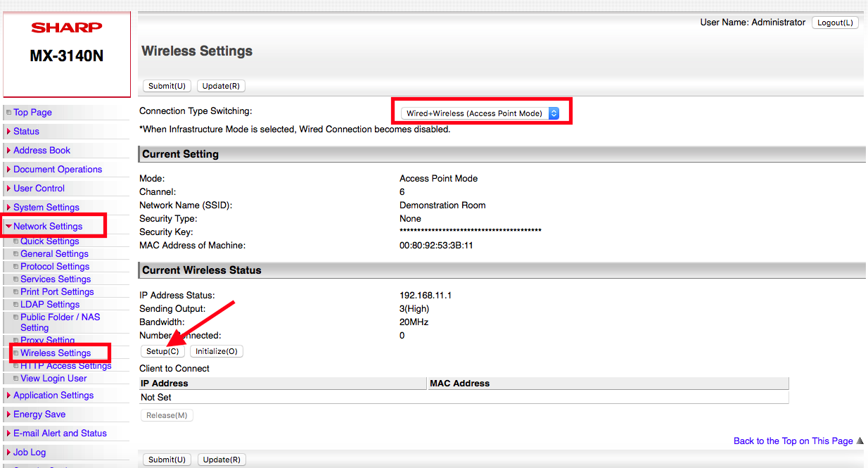The width and height of the screenshot is (868, 468).
Task: Open Proxy Setting page
Action: 47,341
